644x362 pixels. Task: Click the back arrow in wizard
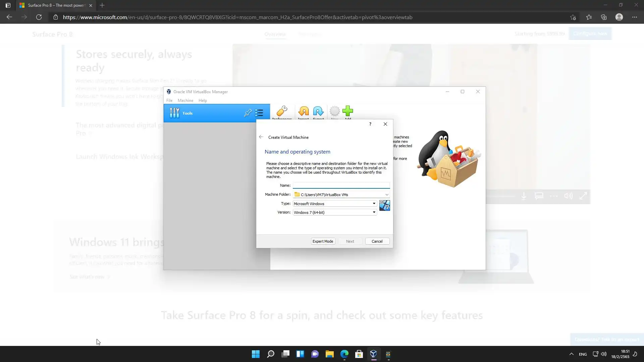click(x=261, y=137)
